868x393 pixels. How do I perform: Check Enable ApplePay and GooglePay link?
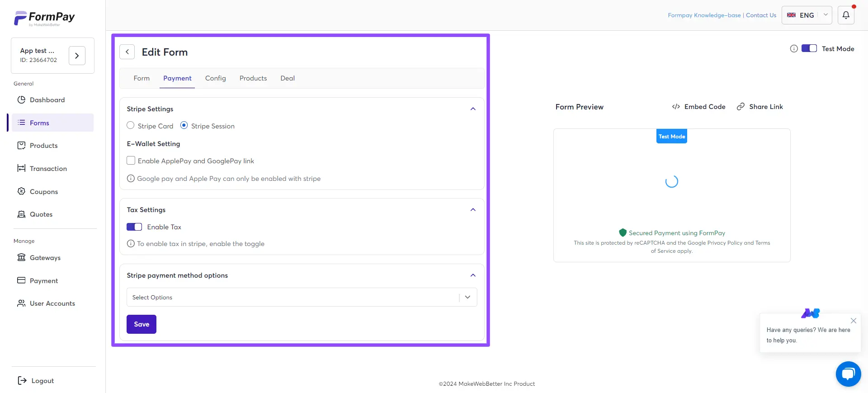131,161
